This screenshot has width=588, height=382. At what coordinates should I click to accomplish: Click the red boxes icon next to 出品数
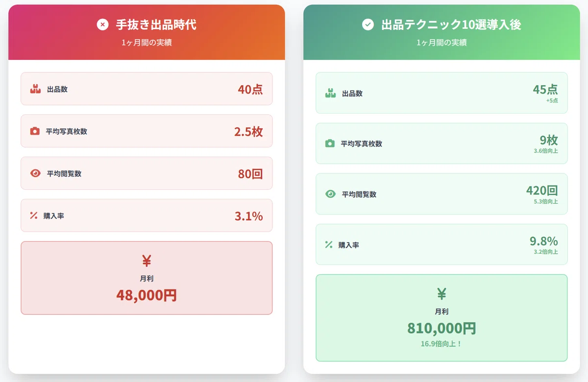click(35, 89)
